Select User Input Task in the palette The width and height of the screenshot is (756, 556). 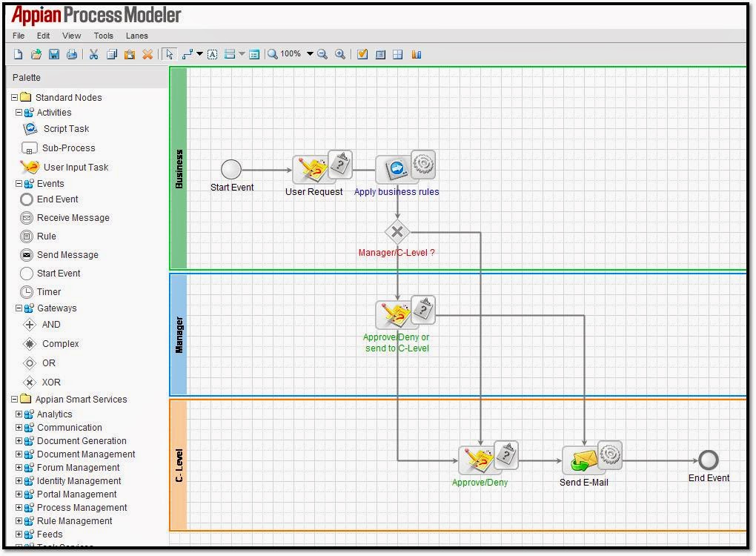click(64, 168)
